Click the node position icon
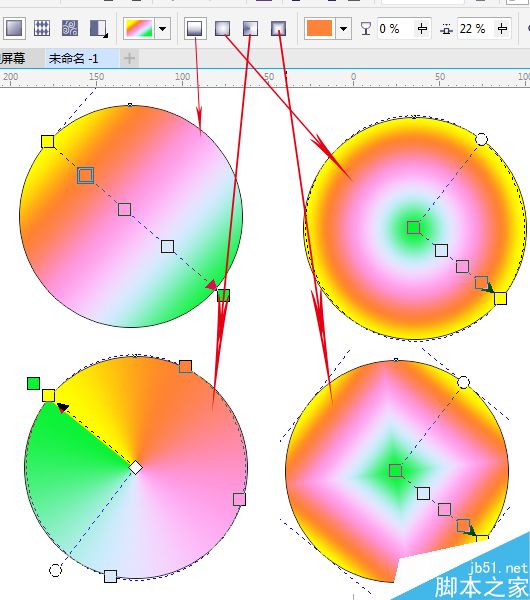This screenshot has height=600, width=530. tap(447, 29)
